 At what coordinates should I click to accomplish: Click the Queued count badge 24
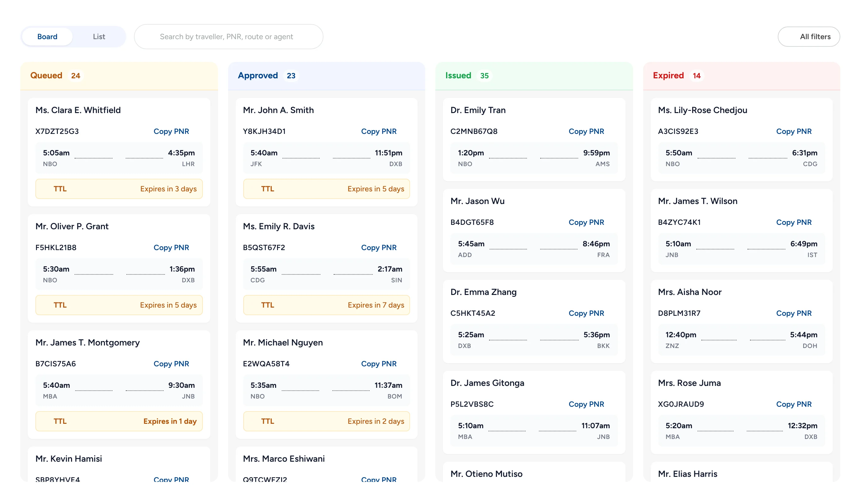point(76,75)
